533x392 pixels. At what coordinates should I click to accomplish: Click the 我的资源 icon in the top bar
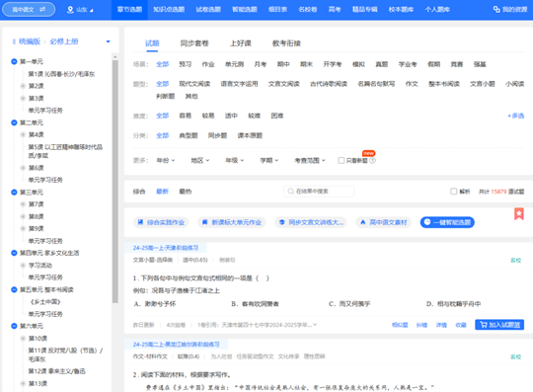click(x=496, y=10)
